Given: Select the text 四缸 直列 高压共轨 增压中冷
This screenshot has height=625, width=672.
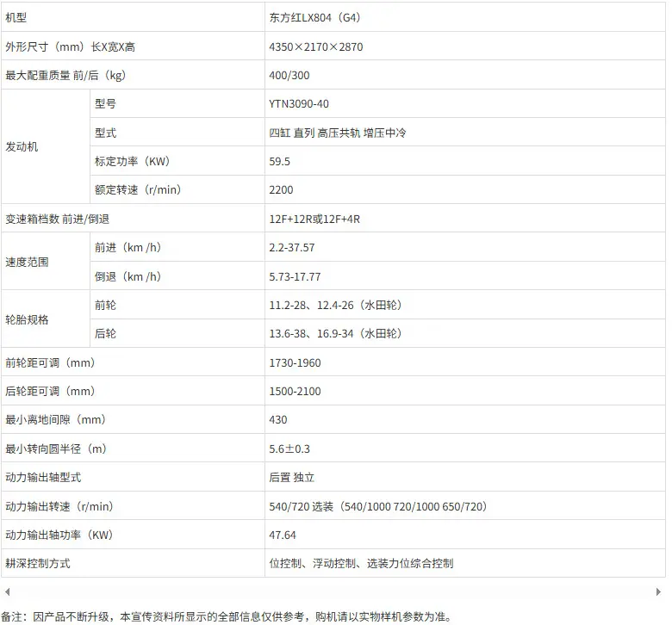Looking at the screenshot, I should (x=338, y=133).
